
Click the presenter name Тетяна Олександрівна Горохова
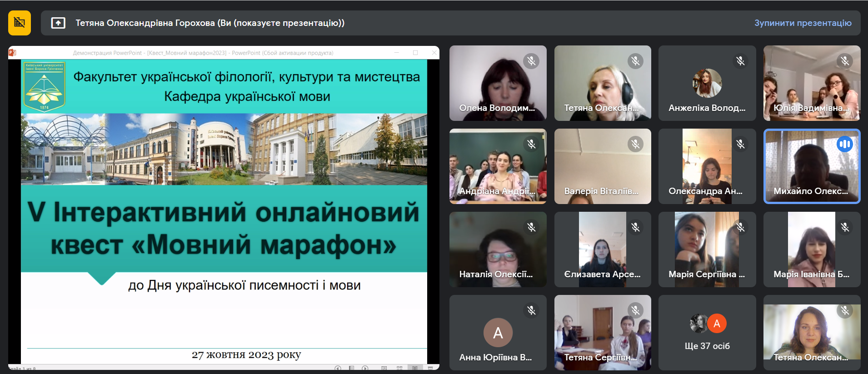pyautogui.click(x=210, y=23)
